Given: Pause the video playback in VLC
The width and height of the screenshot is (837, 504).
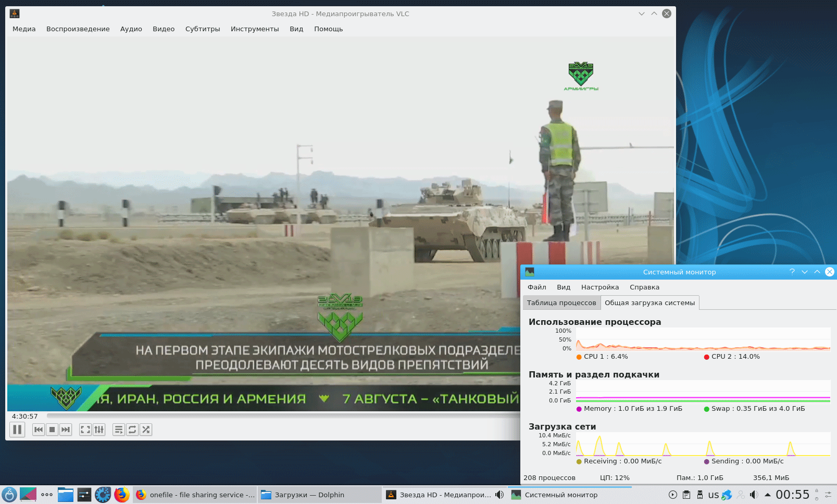Looking at the screenshot, I should point(17,430).
